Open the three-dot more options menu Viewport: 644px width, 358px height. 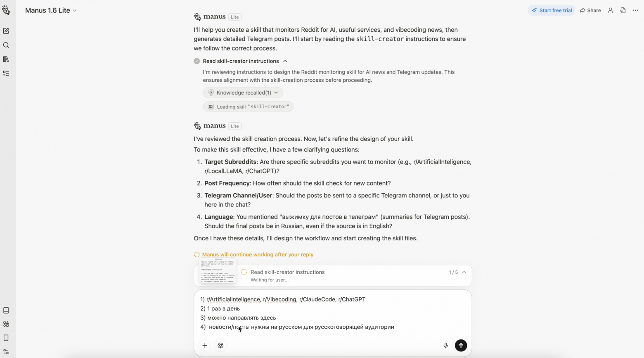click(x=635, y=10)
